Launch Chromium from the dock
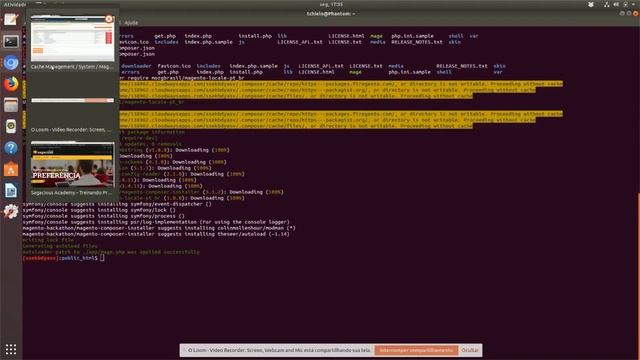The height and width of the screenshot is (360, 640). [x=11, y=62]
